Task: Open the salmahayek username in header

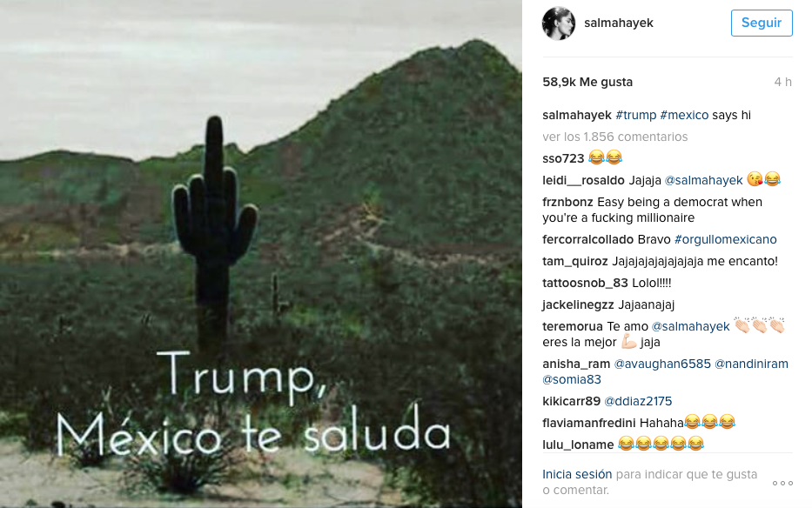Action: point(618,23)
